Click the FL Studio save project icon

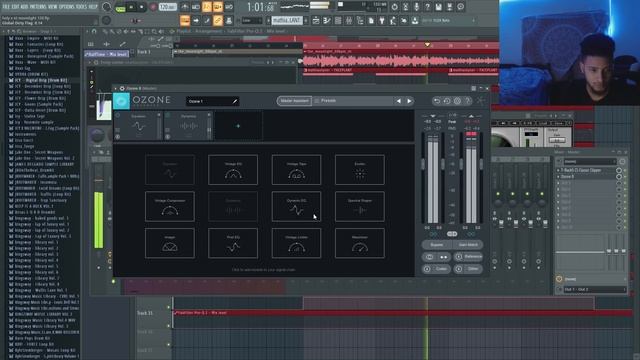click(x=438, y=7)
